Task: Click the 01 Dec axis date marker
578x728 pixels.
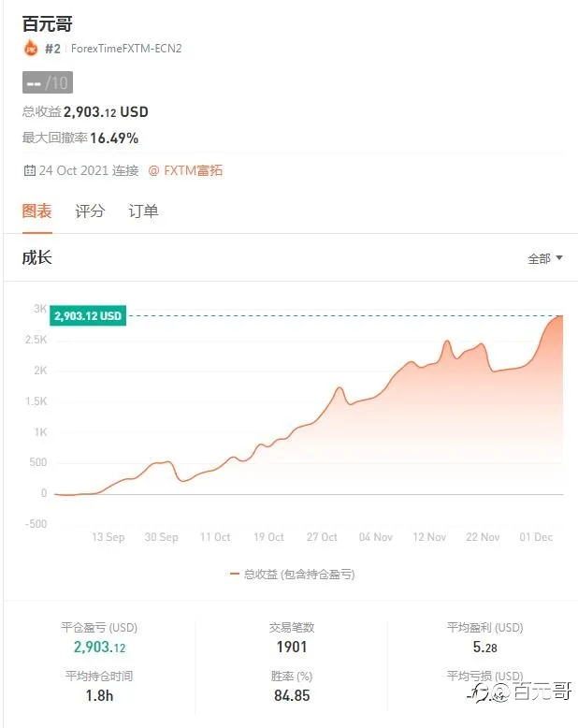Action: 536,537
